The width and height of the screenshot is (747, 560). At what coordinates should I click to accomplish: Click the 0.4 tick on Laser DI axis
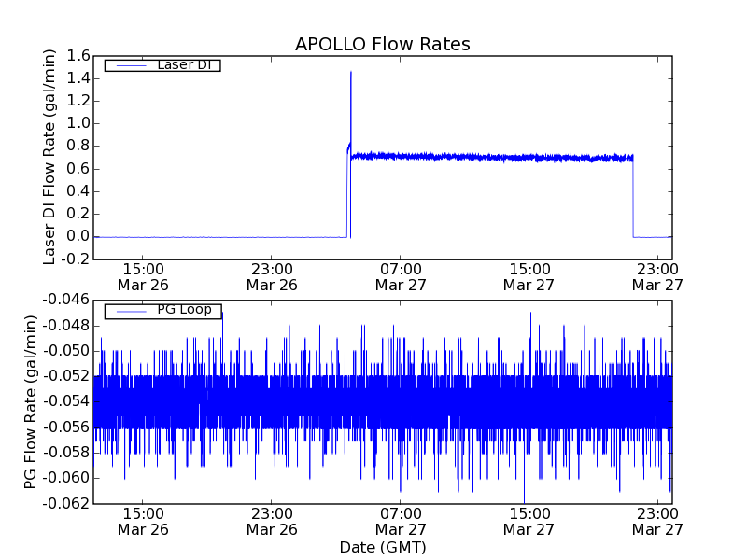(x=78, y=191)
